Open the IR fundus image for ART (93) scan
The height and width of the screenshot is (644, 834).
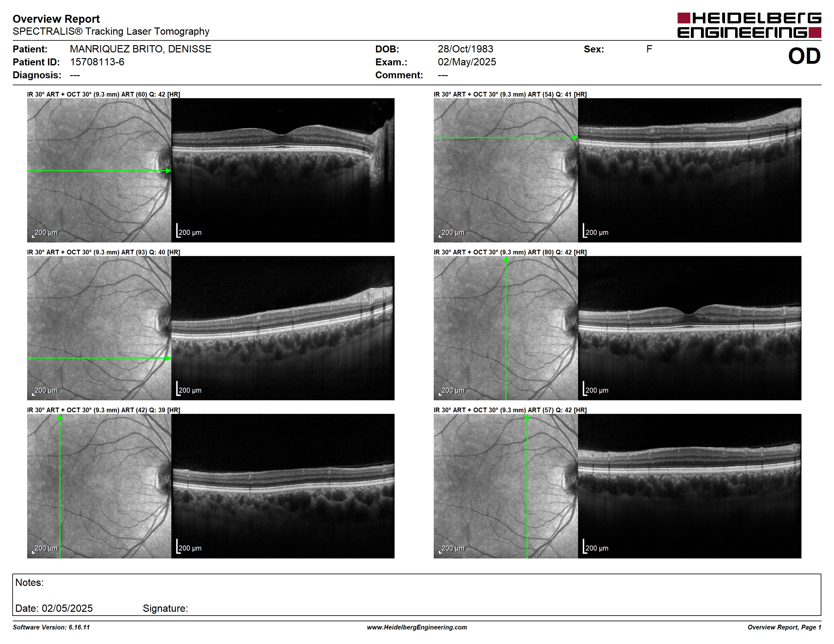(99, 328)
